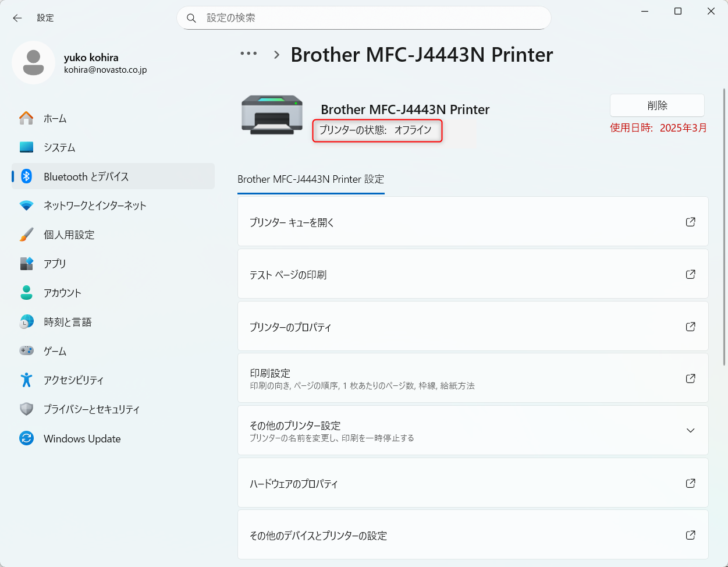Click the 削除 button
The height and width of the screenshot is (567, 728).
(x=657, y=105)
